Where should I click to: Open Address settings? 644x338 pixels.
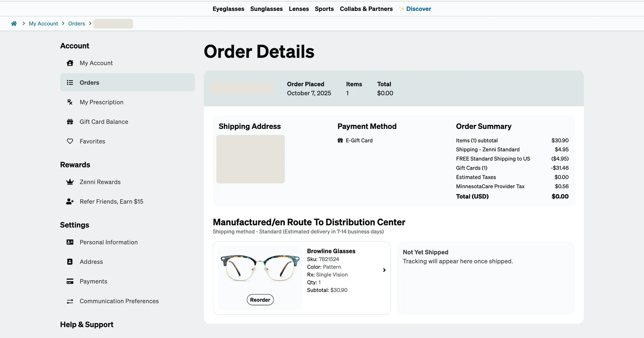[x=91, y=262]
